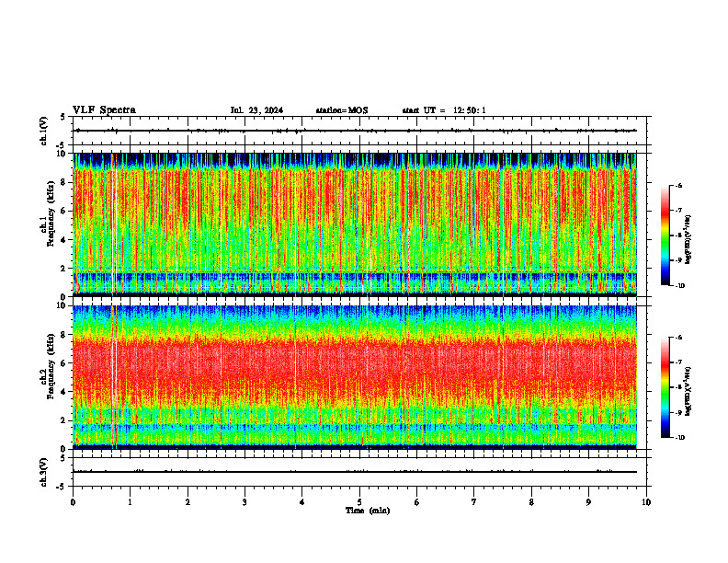The width and height of the screenshot is (728, 563).
Task: Click time axis tick label "2"
Action: [188, 502]
